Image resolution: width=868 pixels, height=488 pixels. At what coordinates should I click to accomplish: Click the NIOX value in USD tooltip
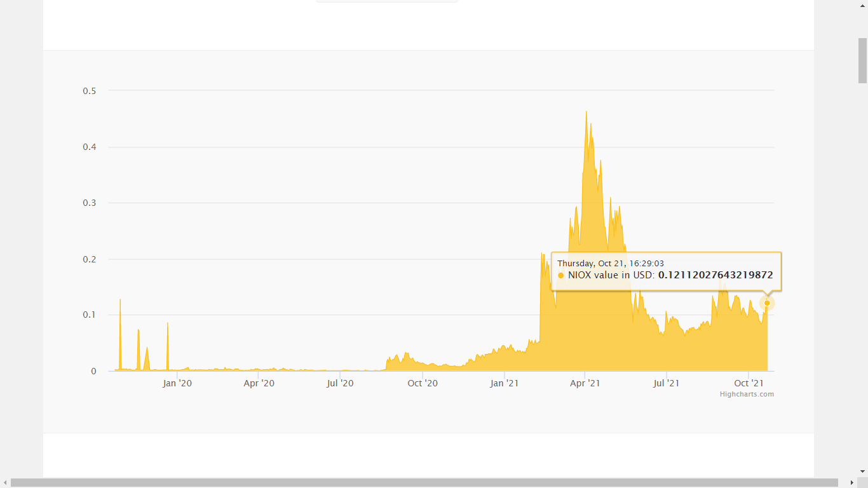click(666, 271)
